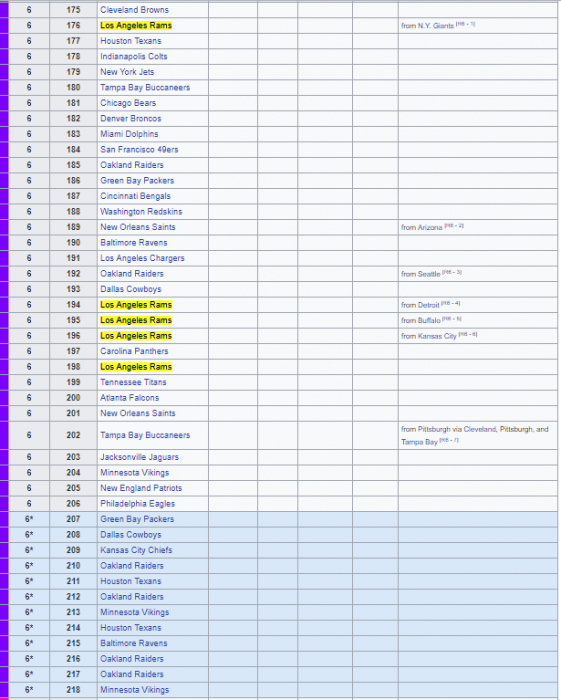Viewport: 561px width, 700px height.
Task: Select pick number 188 cell
Action: [x=73, y=212]
